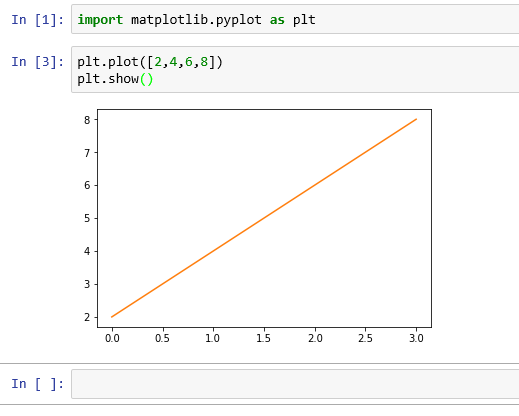The width and height of the screenshot is (519, 416).
Task: Click the x-axis tick label 3.0
Action: [x=416, y=338]
